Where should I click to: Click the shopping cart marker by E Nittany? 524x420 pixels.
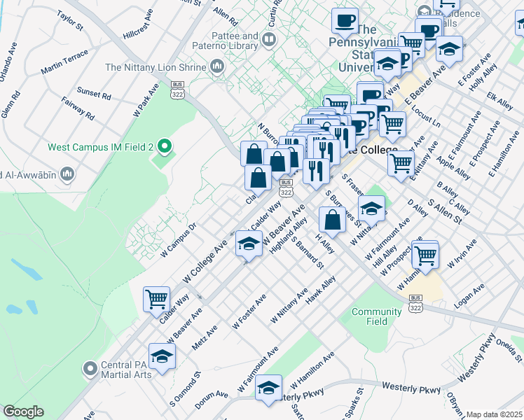point(401,163)
